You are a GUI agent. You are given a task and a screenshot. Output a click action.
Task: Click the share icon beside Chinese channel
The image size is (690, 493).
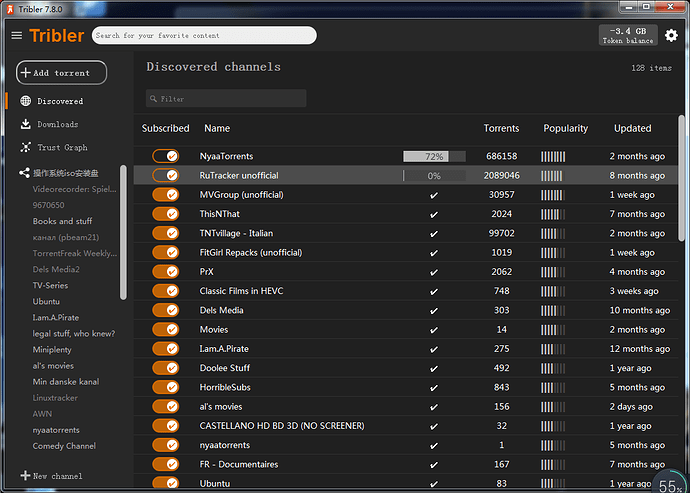(x=24, y=173)
